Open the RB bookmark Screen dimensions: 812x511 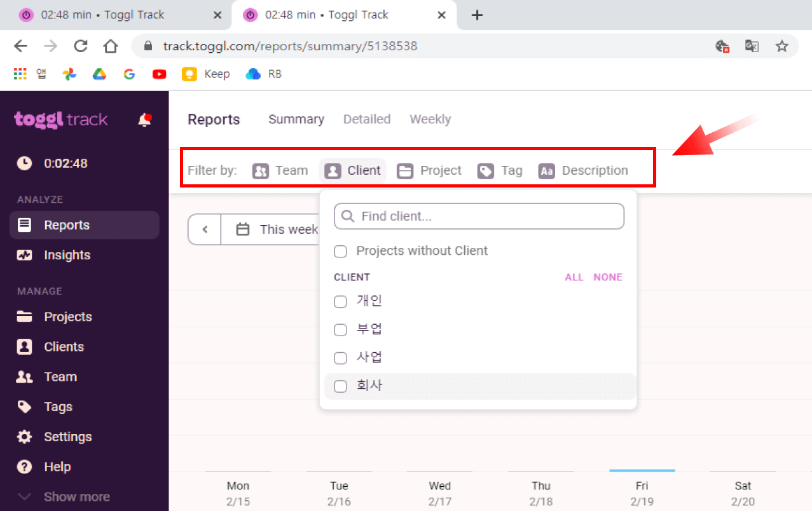[263, 74]
